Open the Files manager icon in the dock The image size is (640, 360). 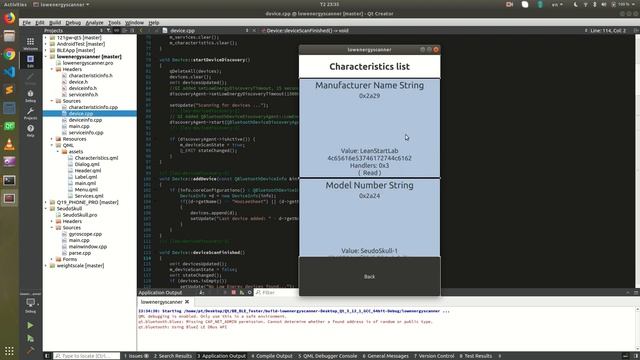(x=9, y=36)
